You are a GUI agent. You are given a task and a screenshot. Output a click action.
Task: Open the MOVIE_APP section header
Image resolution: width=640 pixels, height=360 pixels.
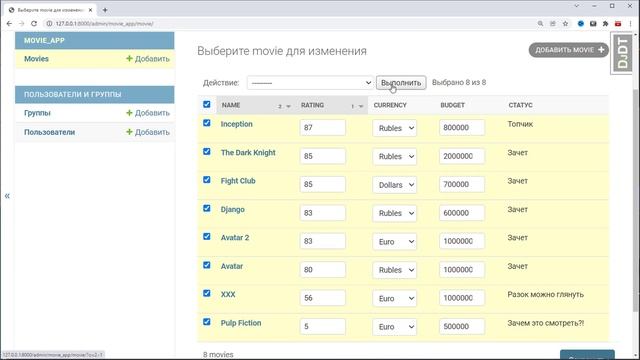(44, 40)
